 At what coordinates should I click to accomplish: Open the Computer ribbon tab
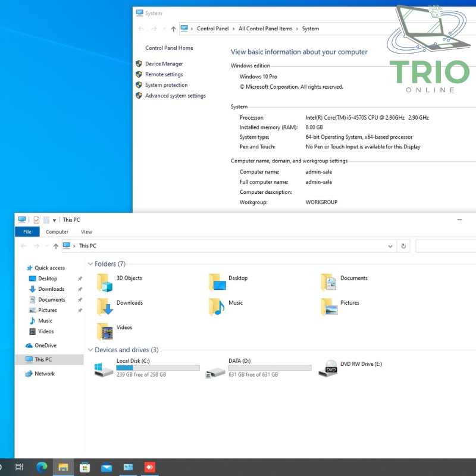57,232
